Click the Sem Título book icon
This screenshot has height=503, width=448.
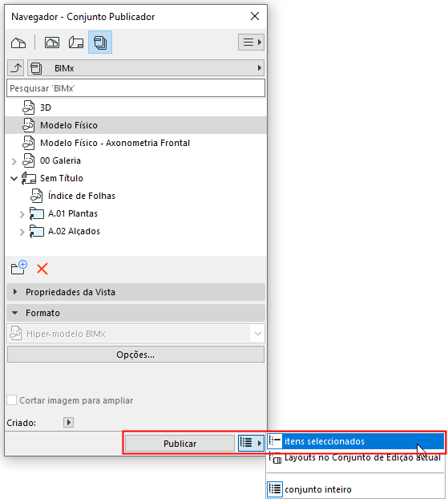click(29, 178)
